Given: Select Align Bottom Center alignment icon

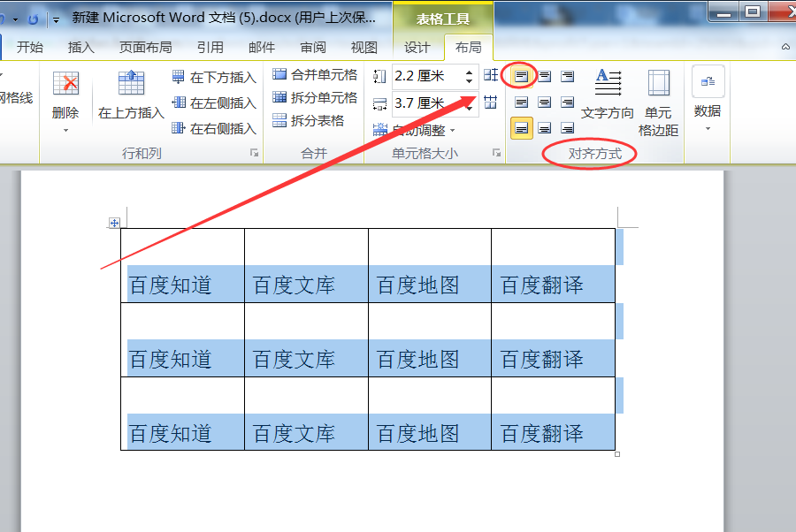Looking at the screenshot, I should coord(544,128).
